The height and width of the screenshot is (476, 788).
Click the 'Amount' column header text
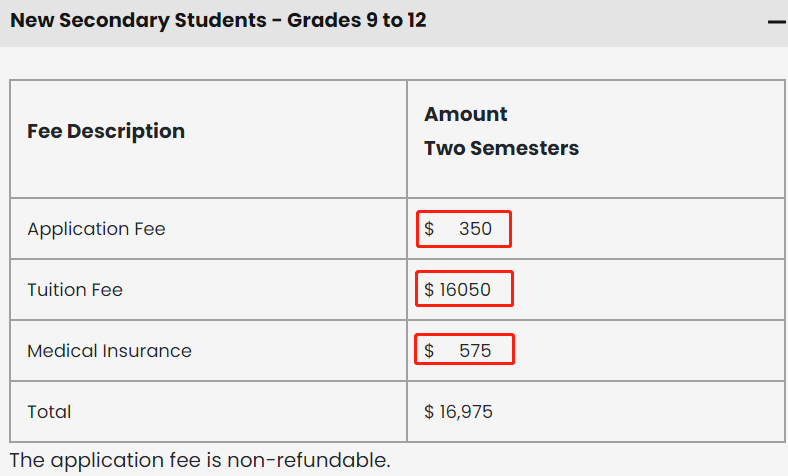point(466,114)
